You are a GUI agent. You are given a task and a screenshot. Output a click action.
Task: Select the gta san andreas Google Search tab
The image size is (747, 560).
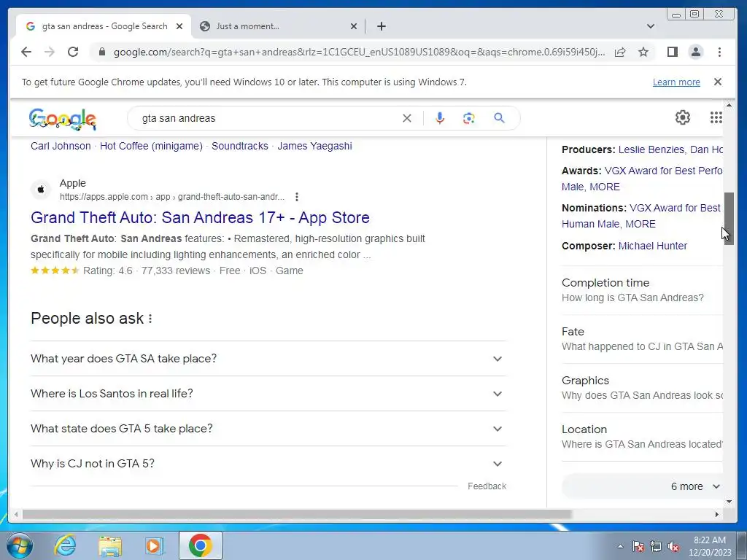coord(104,26)
